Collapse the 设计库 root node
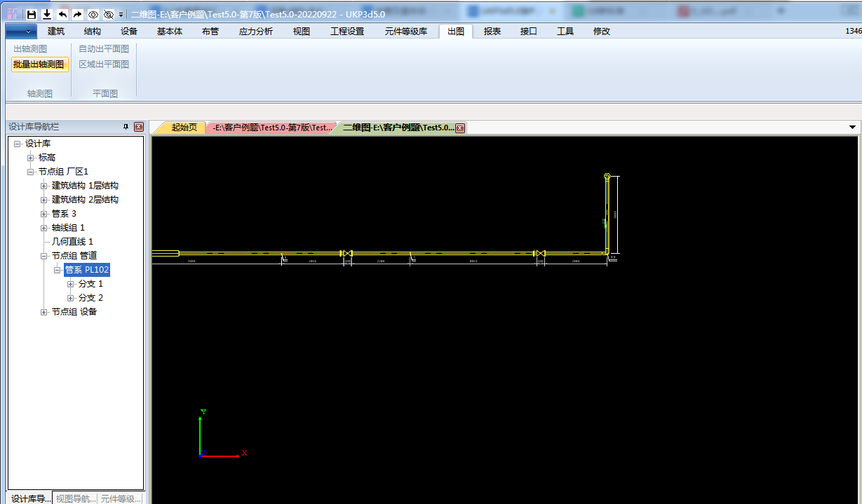This screenshot has width=862, height=504. [17, 144]
